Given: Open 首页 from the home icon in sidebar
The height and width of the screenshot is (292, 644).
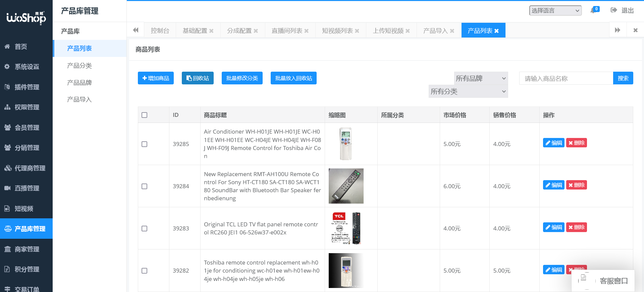Looking at the screenshot, I should coord(7,47).
